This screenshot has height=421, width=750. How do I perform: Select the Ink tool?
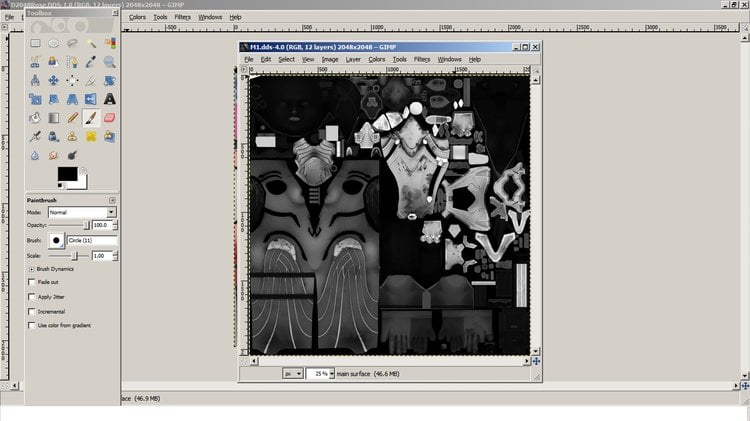point(54,137)
